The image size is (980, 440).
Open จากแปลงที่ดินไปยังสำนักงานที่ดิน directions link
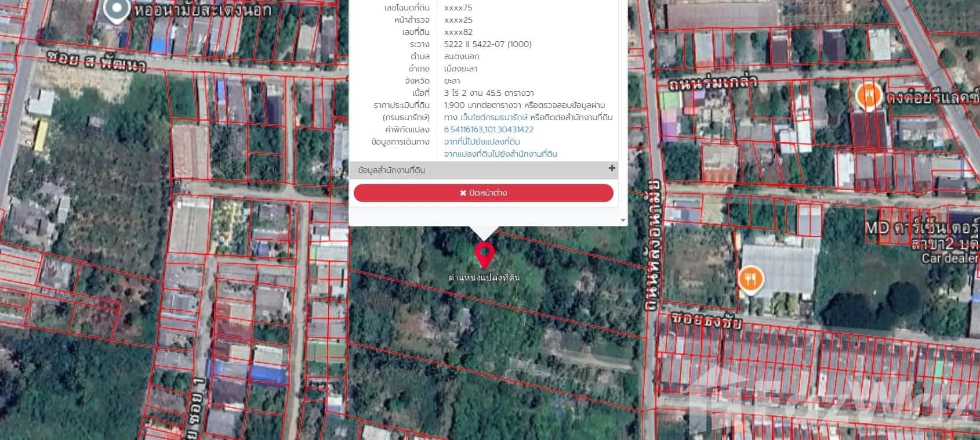tap(500, 154)
